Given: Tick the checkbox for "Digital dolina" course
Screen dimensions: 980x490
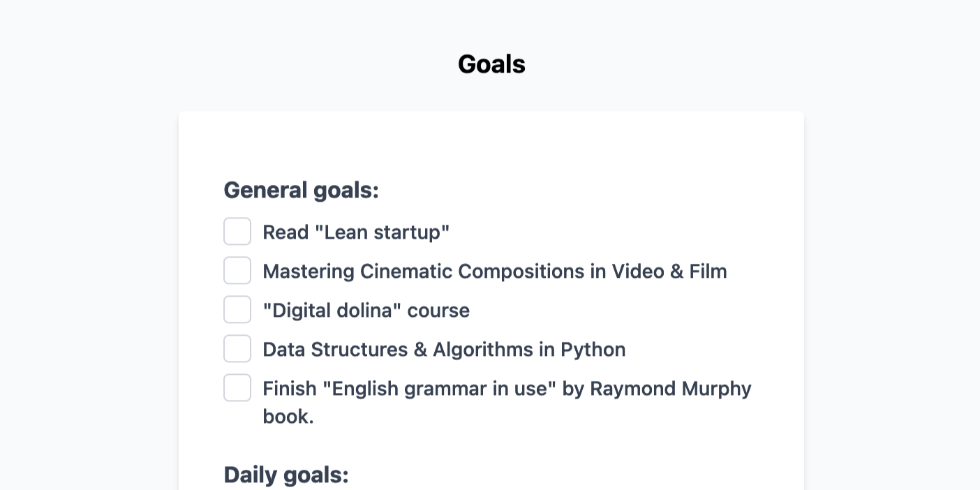Looking at the screenshot, I should (237, 309).
